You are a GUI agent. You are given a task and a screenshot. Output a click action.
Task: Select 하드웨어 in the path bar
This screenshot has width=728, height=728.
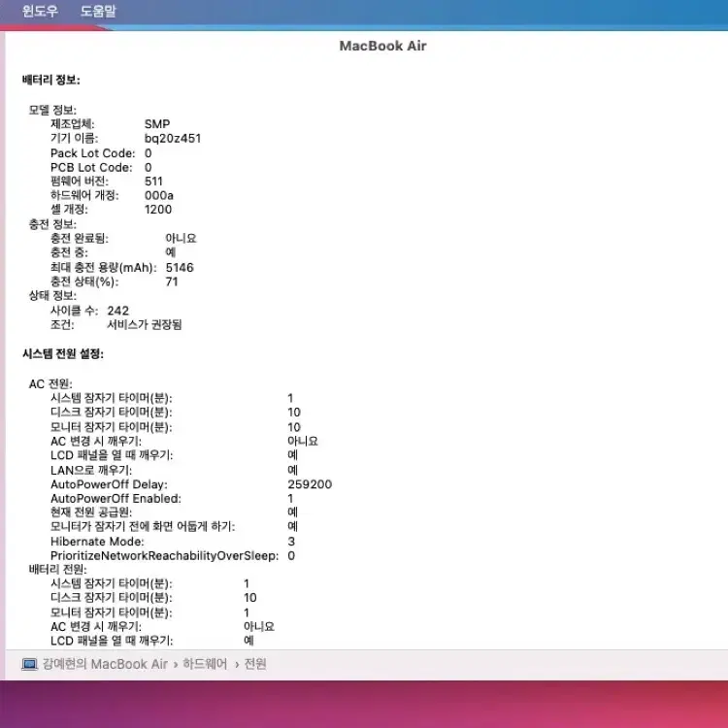(205, 664)
